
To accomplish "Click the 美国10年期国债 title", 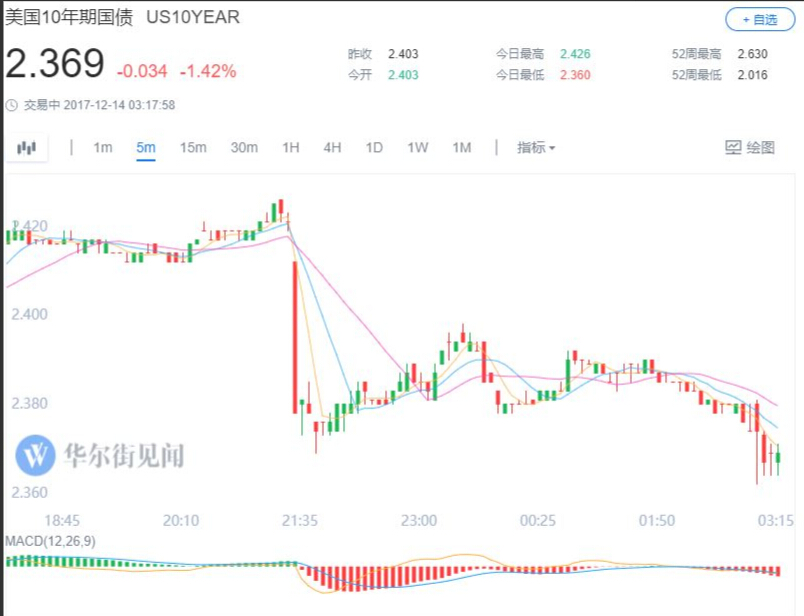I will pos(69,18).
